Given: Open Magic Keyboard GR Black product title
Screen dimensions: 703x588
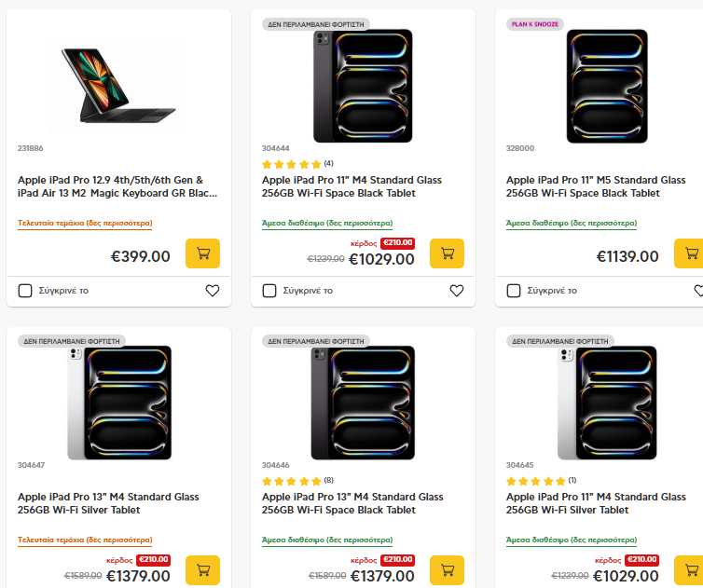Looking at the screenshot, I should [x=117, y=186].
